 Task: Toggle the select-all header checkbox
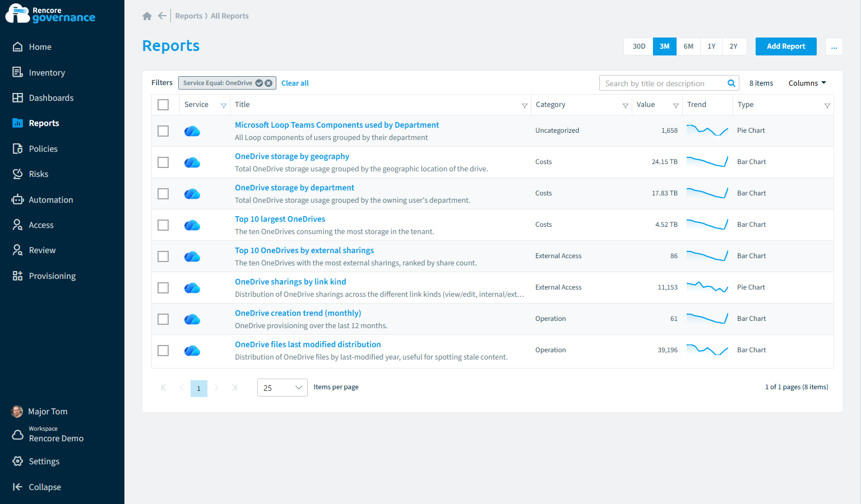(163, 105)
